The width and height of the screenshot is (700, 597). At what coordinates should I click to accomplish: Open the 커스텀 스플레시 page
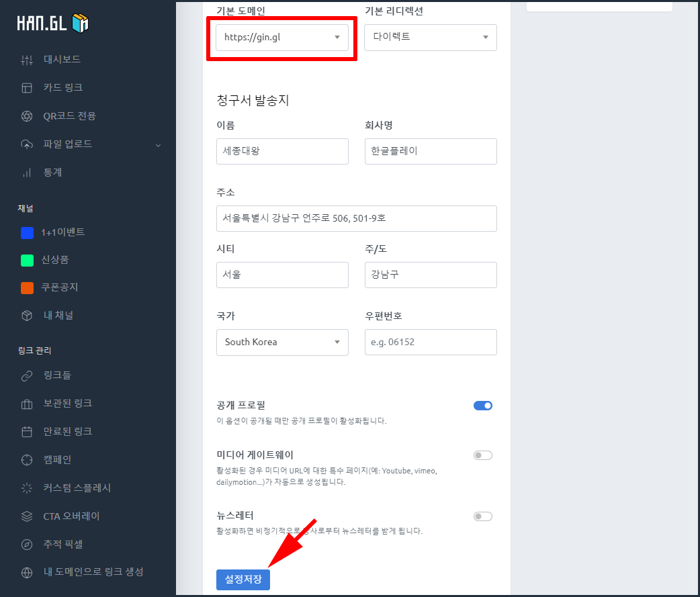point(77,488)
